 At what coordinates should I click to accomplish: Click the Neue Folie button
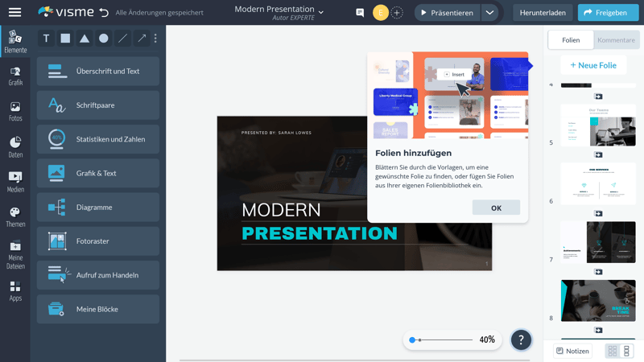pyautogui.click(x=593, y=65)
